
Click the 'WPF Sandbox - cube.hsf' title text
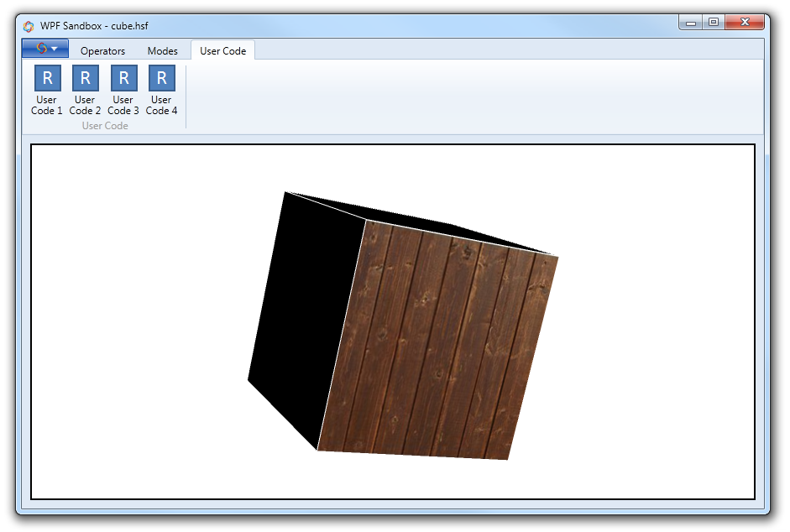94,25
